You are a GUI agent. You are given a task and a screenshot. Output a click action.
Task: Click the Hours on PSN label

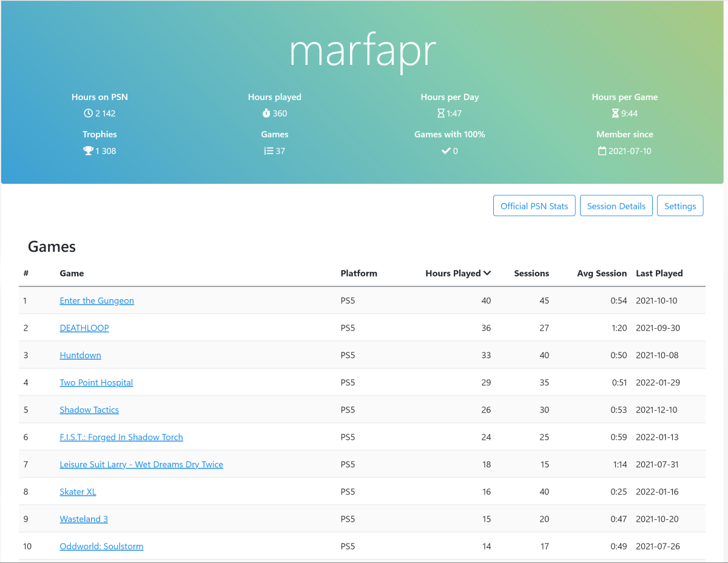point(99,97)
